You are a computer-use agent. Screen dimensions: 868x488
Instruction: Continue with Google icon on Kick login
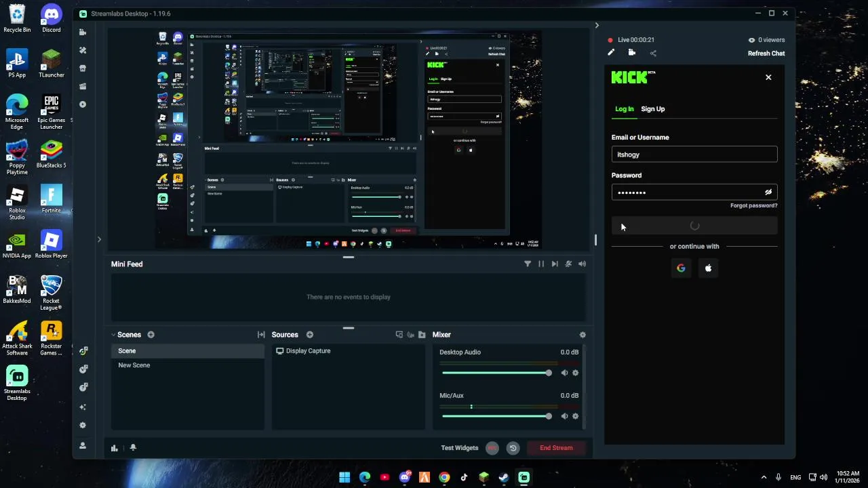pyautogui.click(x=681, y=268)
